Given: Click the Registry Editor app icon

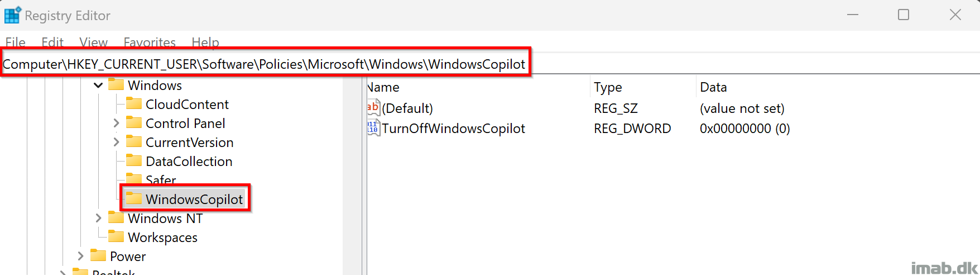Looking at the screenshot, I should tap(12, 15).
